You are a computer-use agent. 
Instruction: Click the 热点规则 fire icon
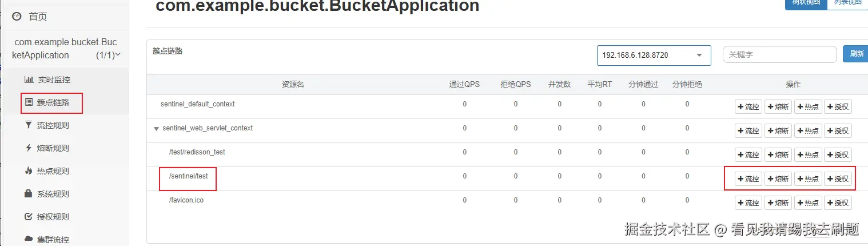tap(29, 171)
